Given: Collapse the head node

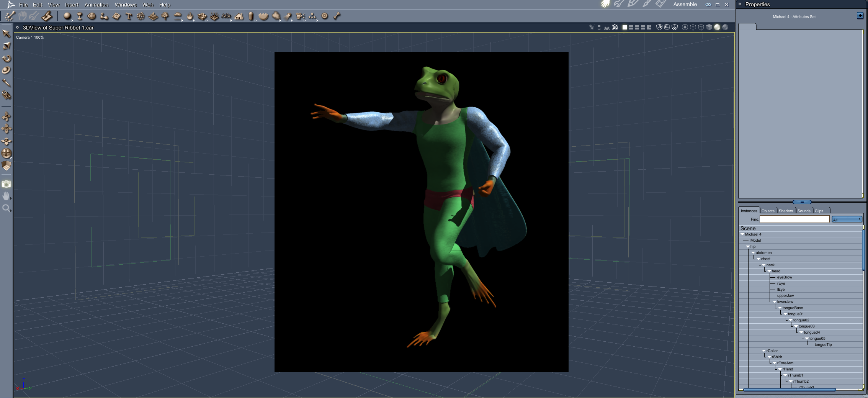Looking at the screenshot, I should pos(769,271).
